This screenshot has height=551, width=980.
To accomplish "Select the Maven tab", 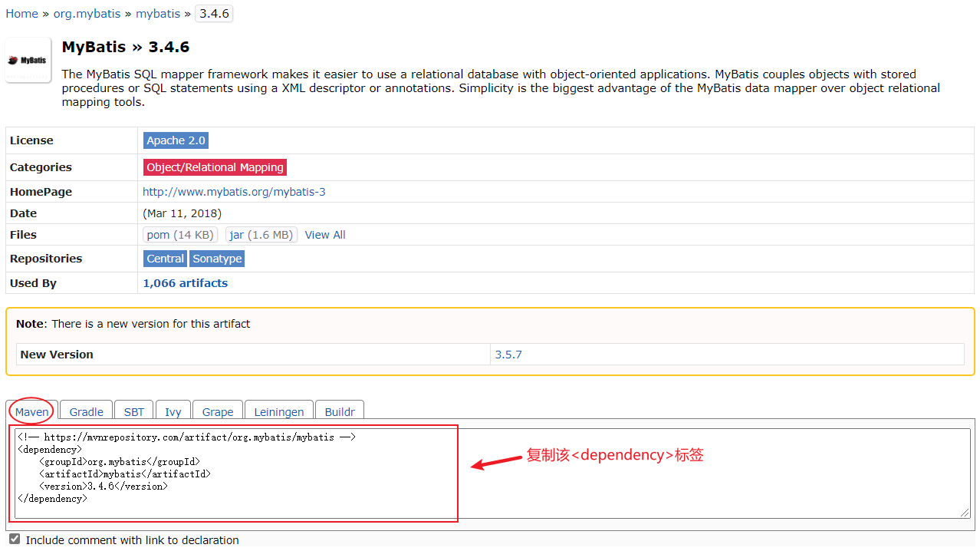I will (32, 411).
